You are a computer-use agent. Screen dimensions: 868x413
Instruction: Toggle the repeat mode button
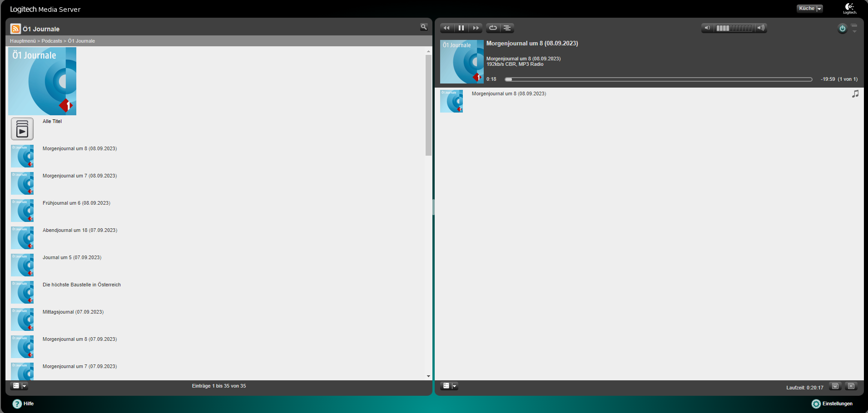point(493,28)
